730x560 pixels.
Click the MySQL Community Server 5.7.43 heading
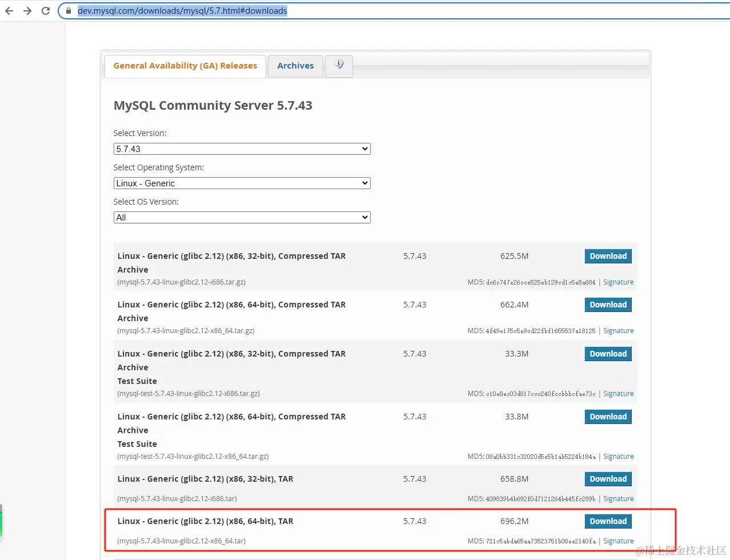[x=212, y=106]
